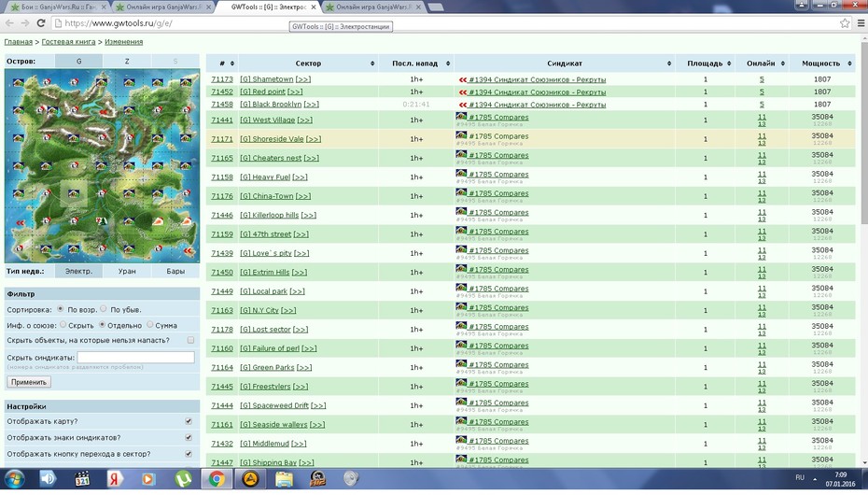Open the Chrome menu icon

pyautogui.click(x=861, y=23)
